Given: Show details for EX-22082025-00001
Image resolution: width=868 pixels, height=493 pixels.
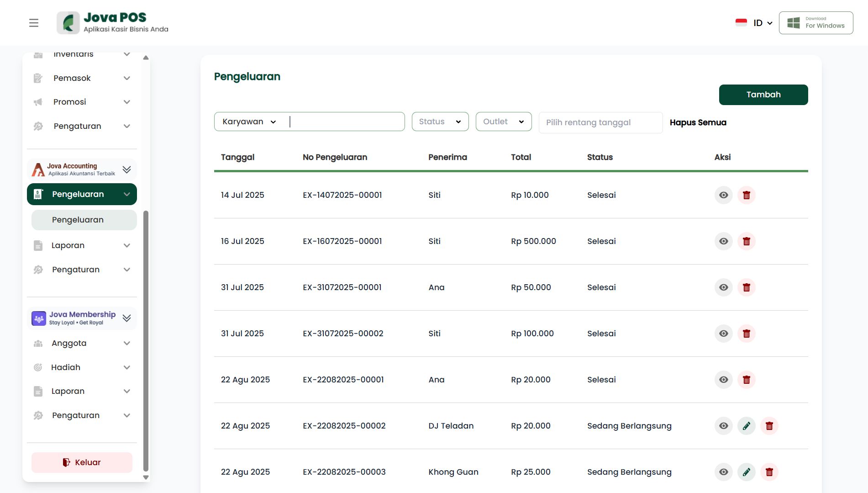Looking at the screenshot, I should [723, 380].
